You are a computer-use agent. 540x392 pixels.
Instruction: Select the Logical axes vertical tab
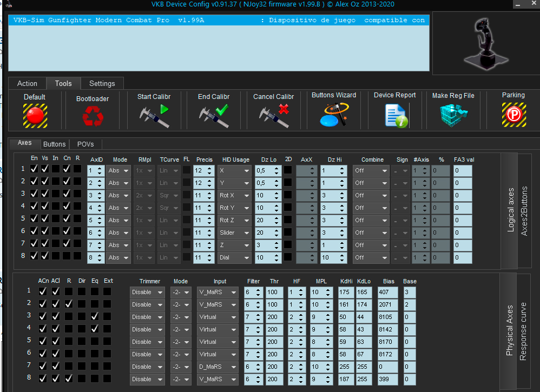click(x=510, y=210)
